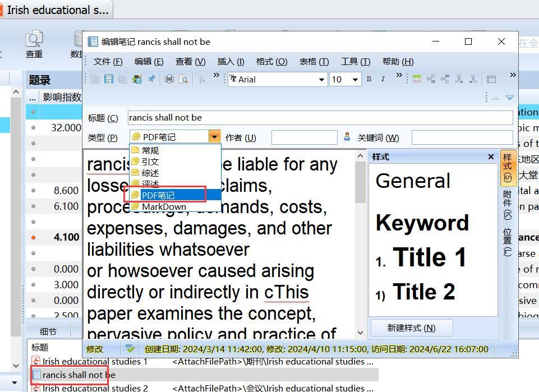The width and height of the screenshot is (539, 392).
Task: Choose PDF笔记 in the type list
Action: 176,195
